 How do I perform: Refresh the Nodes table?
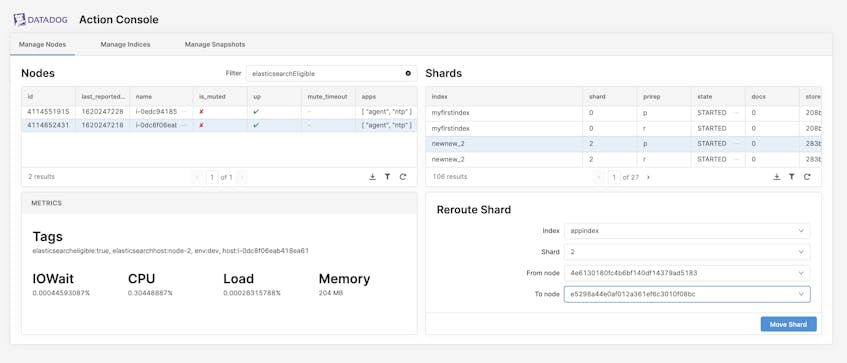click(x=403, y=177)
